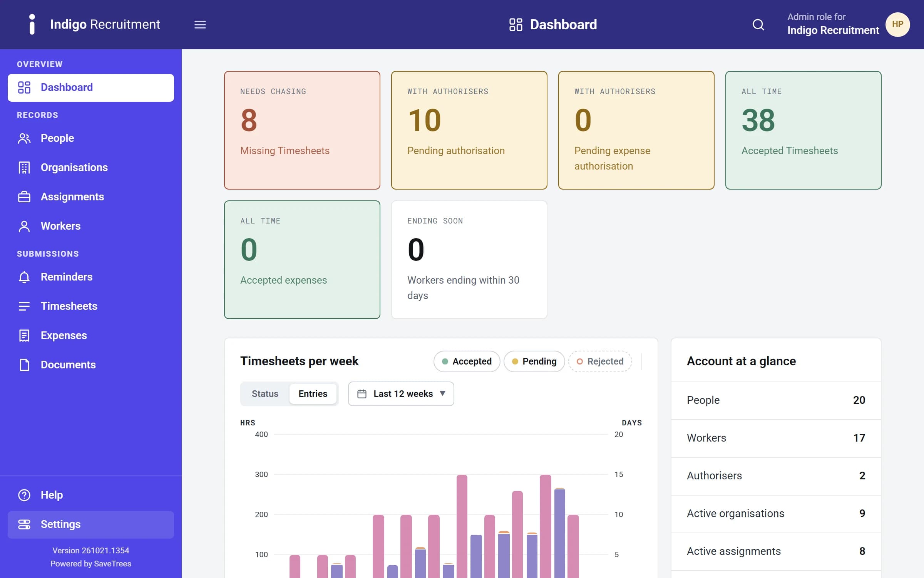Click the Timesheets lines icon
This screenshot has height=578, width=924.
click(x=24, y=306)
